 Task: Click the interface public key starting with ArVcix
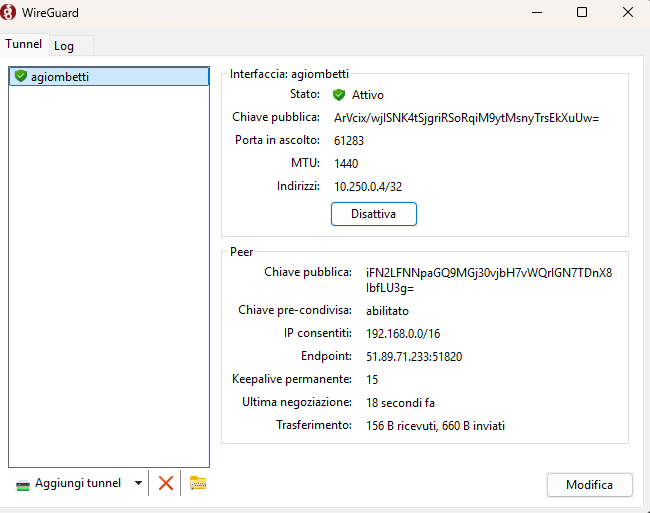[466, 118]
